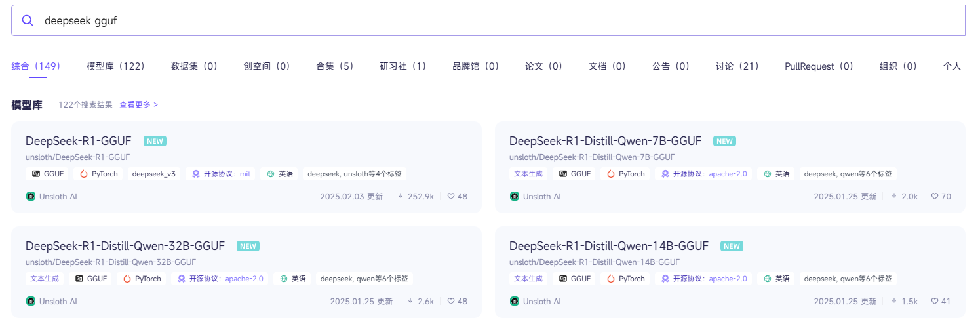Viewport: 980px width, 326px height.
Task: Click PyTorch tag on Qwen-32B-GGUF card
Action: pyautogui.click(x=142, y=279)
